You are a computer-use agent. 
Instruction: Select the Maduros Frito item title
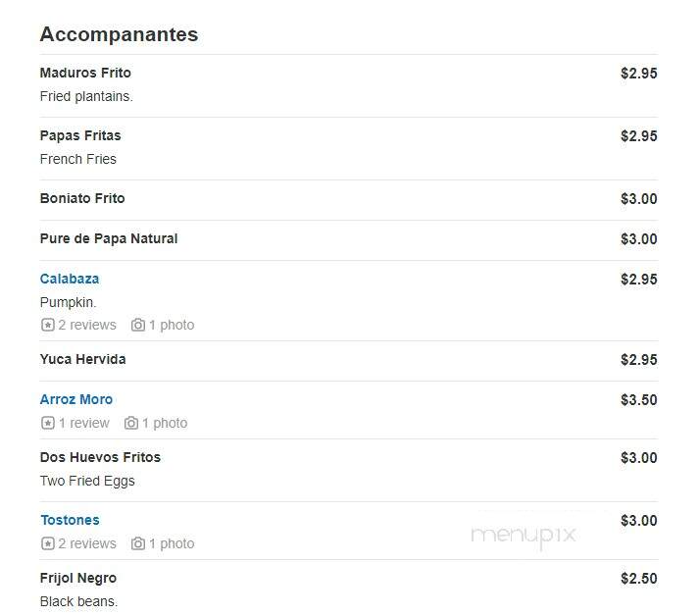click(x=85, y=73)
